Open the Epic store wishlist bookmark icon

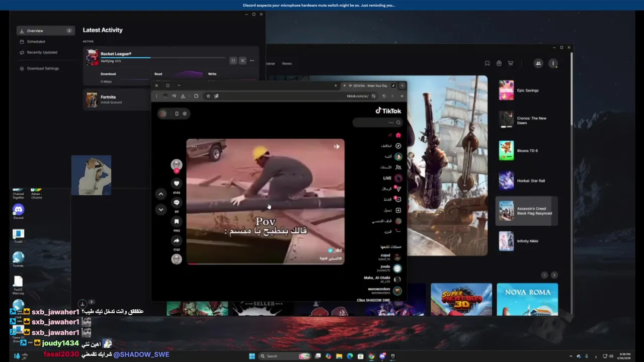(487, 63)
